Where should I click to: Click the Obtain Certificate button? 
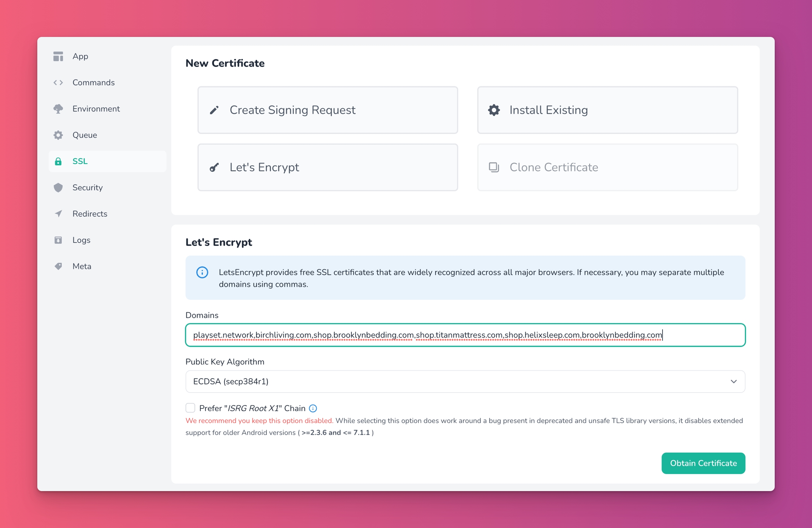[x=703, y=463]
